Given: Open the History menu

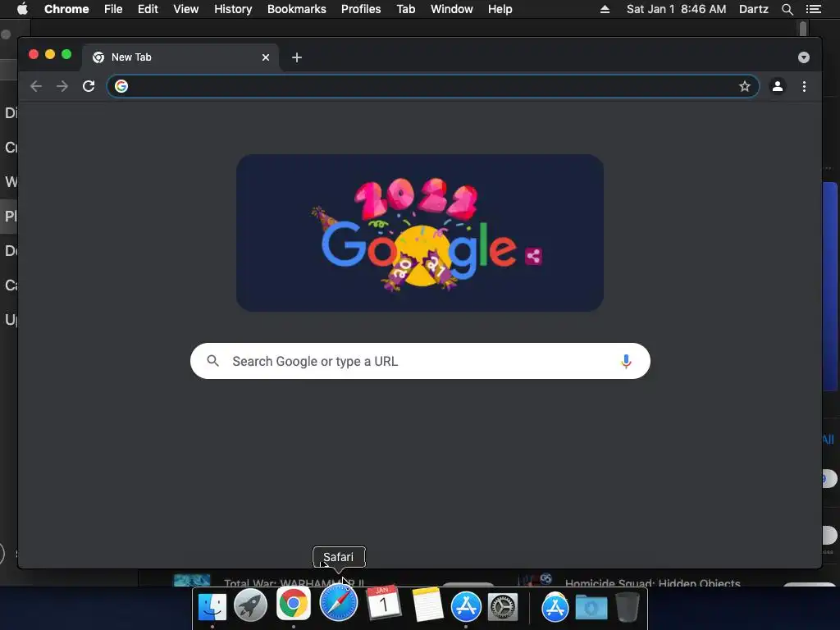Looking at the screenshot, I should pyautogui.click(x=233, y=9).
